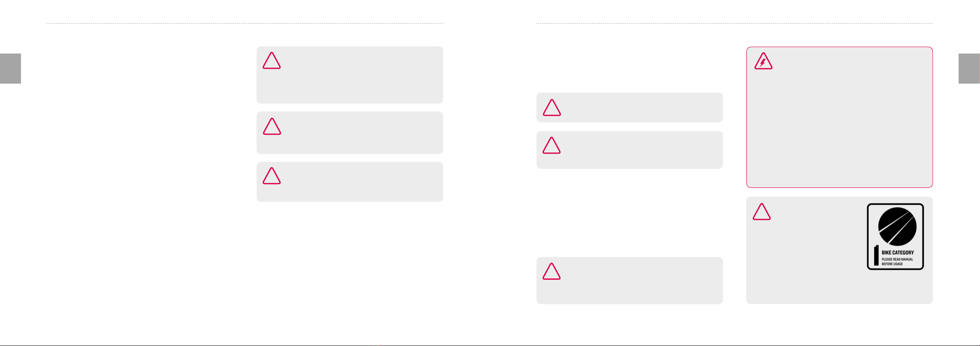Click inside the red-outlined danger box

[x=839, y=124]
